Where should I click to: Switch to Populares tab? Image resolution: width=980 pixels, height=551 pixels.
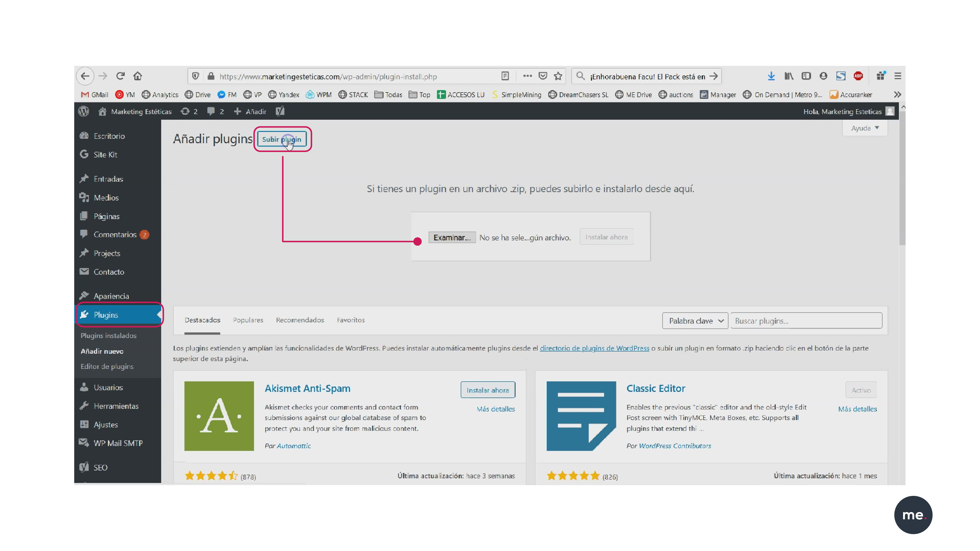pyautogui.click(x=248, y=320)
